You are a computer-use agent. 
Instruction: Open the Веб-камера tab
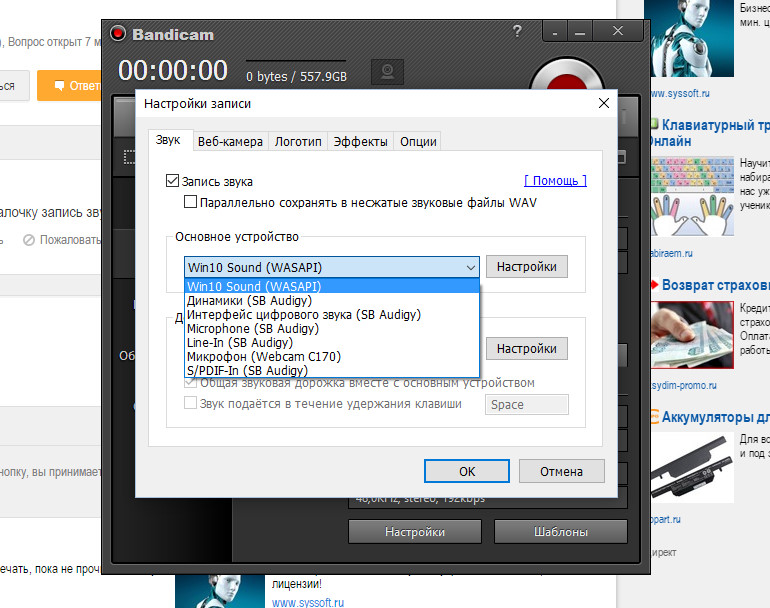pyautogui.click(x=230, y=141)
